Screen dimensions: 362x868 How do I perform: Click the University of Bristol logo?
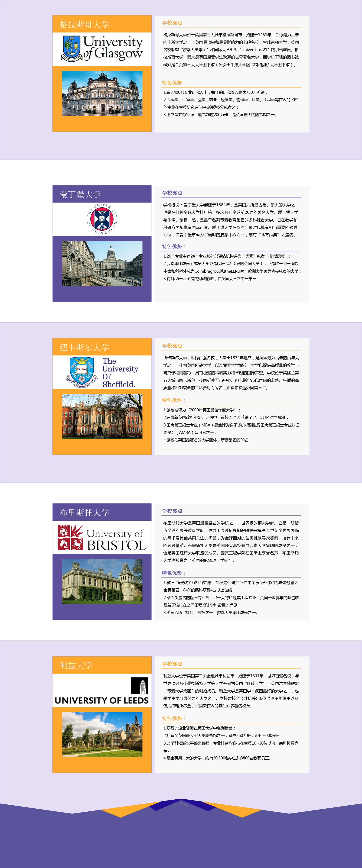102,537
